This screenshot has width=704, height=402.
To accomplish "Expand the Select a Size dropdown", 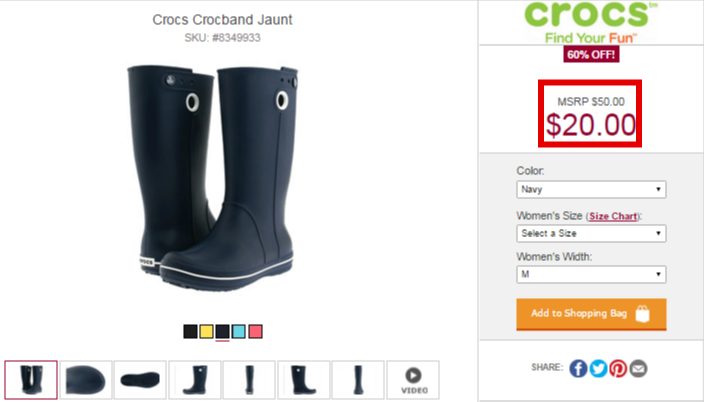I will pos(591,233).
